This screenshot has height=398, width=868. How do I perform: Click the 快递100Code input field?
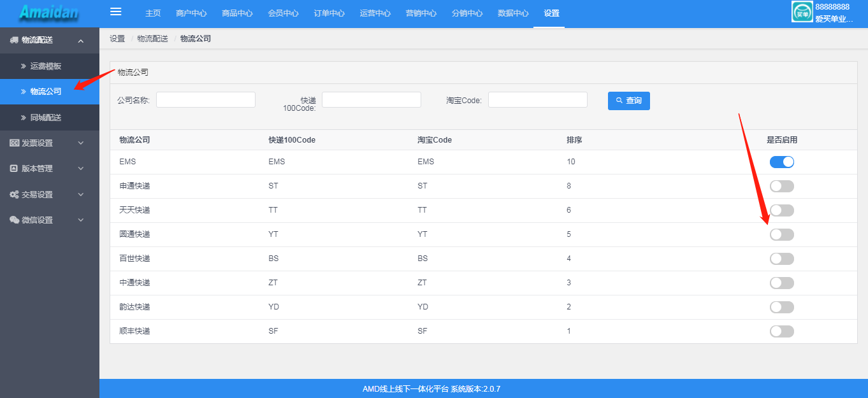(372, 99)
